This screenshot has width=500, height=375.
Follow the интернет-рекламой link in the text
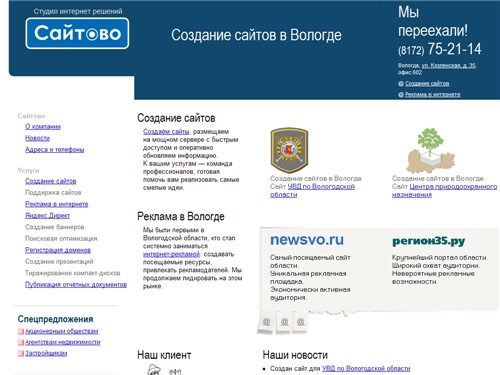coord(171,254)
